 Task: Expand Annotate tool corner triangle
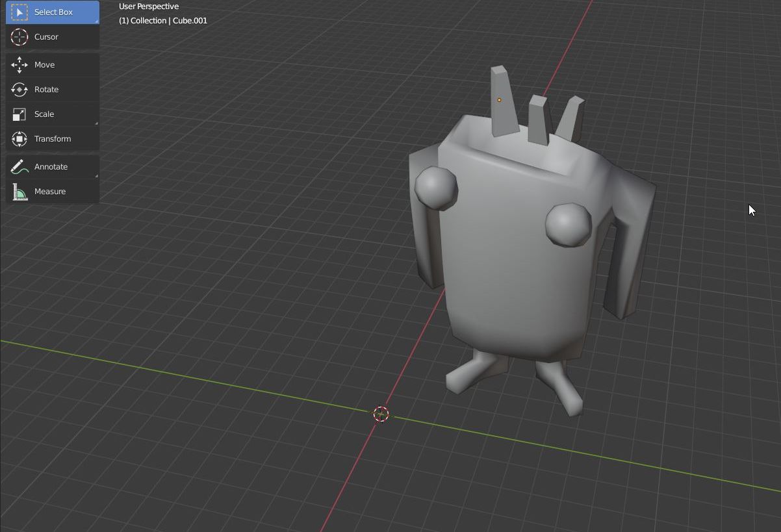click(97, 176)
